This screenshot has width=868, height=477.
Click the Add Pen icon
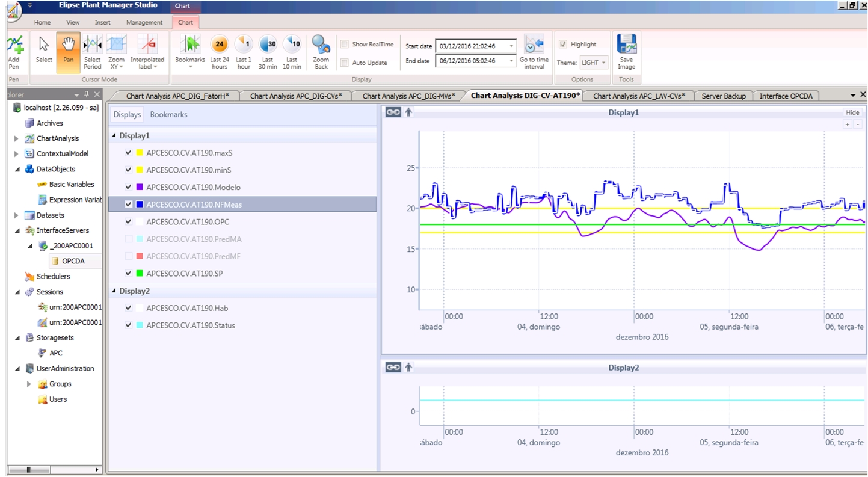click(14, 45)
